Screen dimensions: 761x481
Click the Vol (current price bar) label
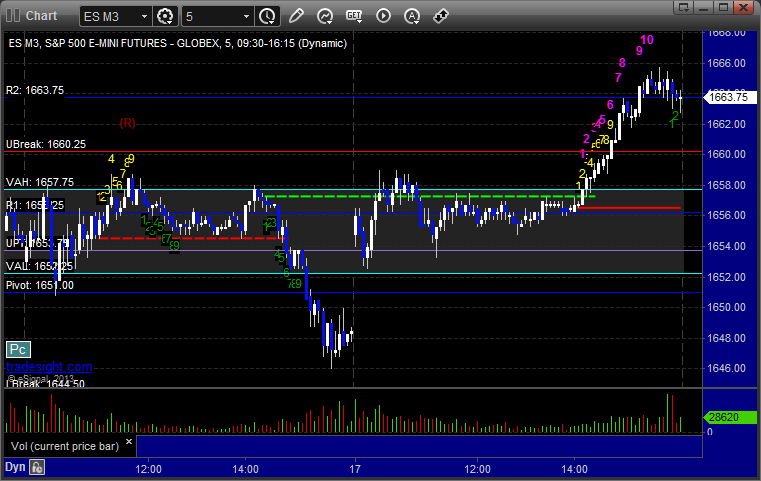click(x=65, y=446)
